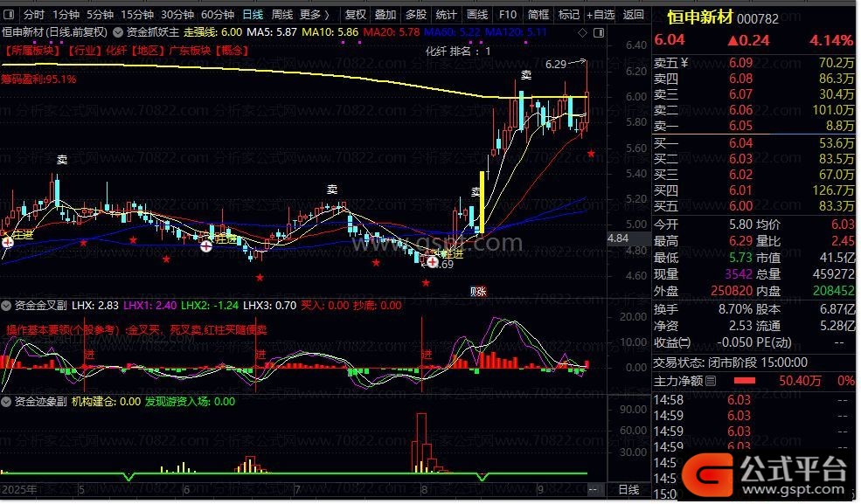This screenshot has height=504, width=861.
Task: Expand the 更多 periods dropdown
Action: [314, 14]
